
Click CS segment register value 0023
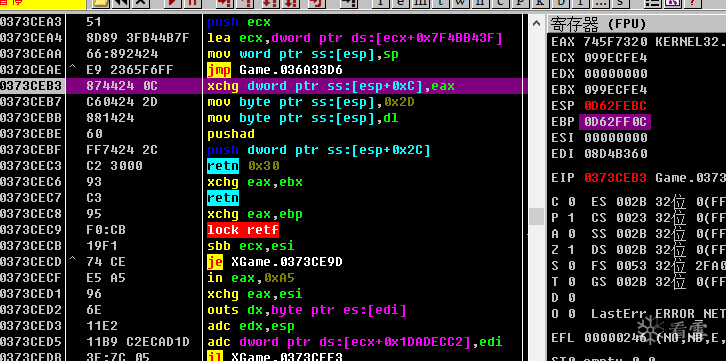(632, 218)
